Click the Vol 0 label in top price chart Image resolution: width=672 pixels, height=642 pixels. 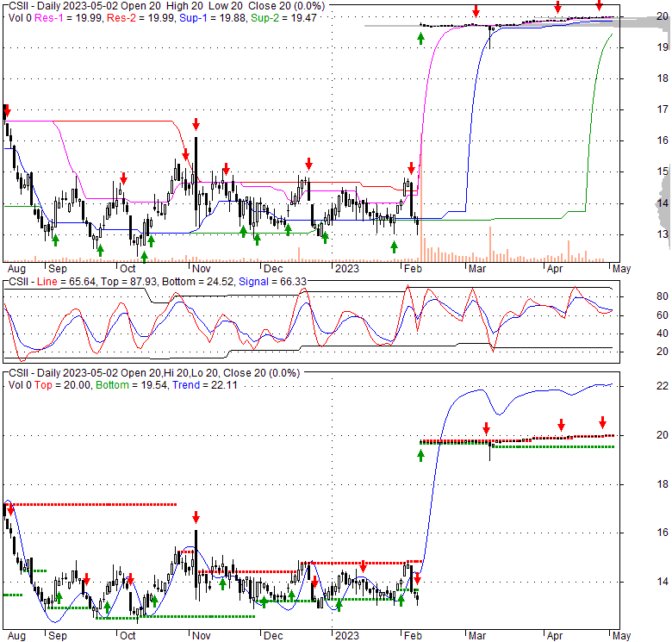20,18
